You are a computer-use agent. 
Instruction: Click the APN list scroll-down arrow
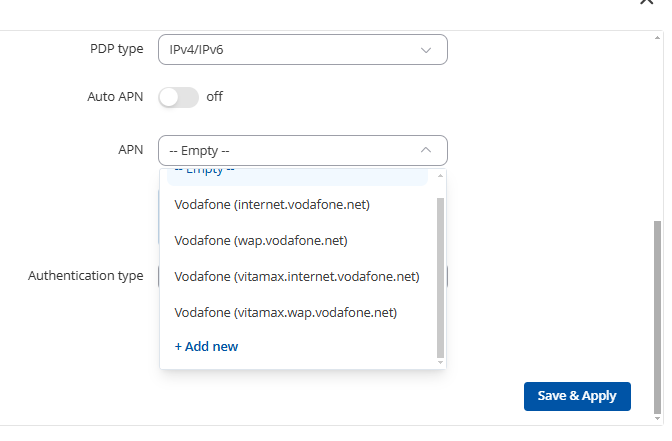440,363
